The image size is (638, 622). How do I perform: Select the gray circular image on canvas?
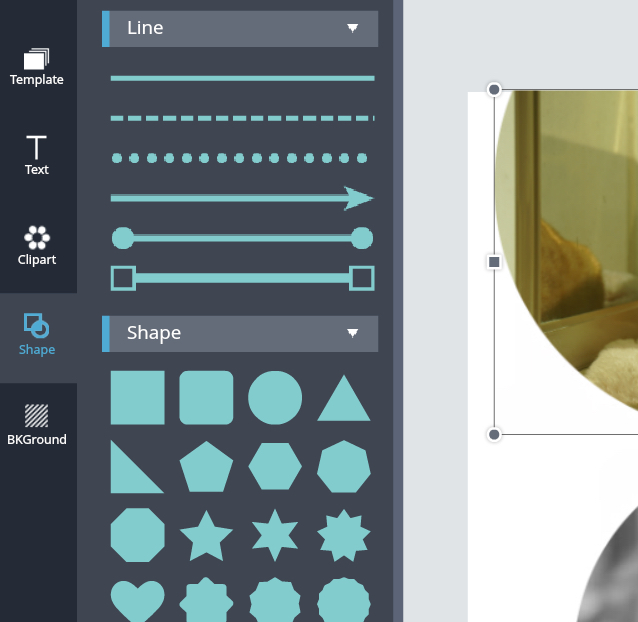(607, 563)
